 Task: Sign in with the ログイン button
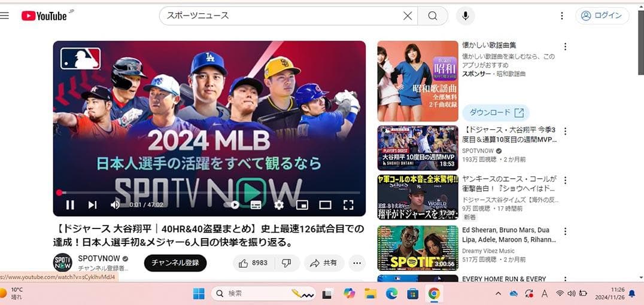602,16
